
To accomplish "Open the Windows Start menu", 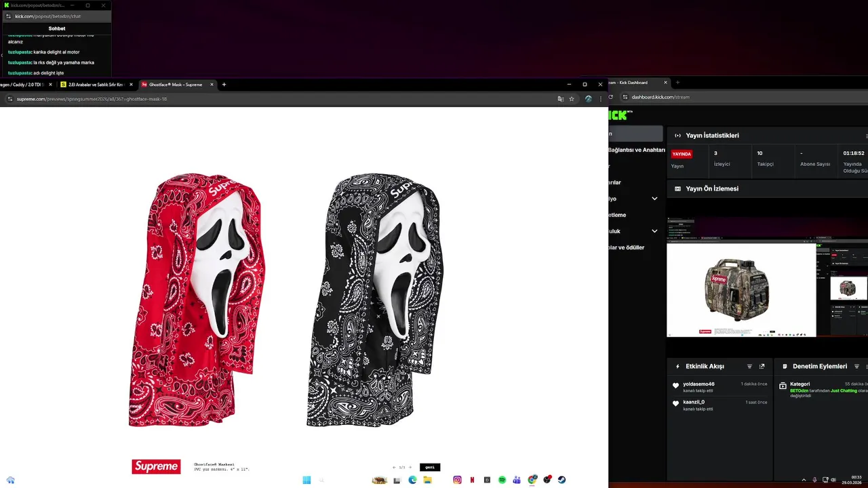I will click(307, 480).
